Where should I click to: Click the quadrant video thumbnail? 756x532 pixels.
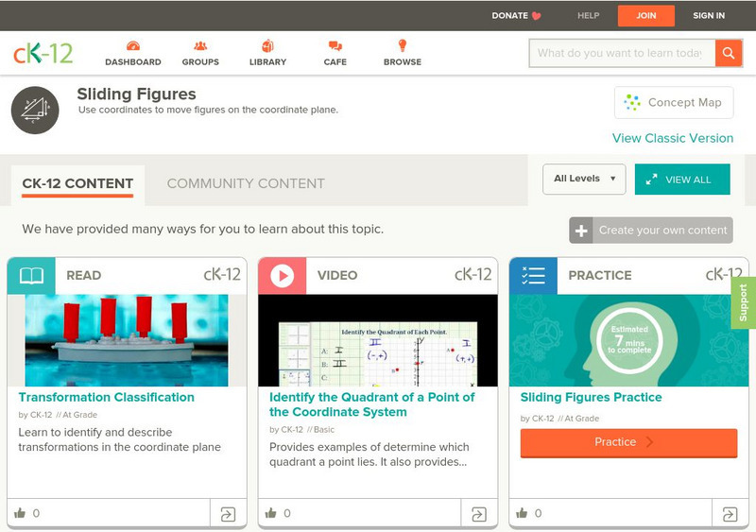coord(378,340)
